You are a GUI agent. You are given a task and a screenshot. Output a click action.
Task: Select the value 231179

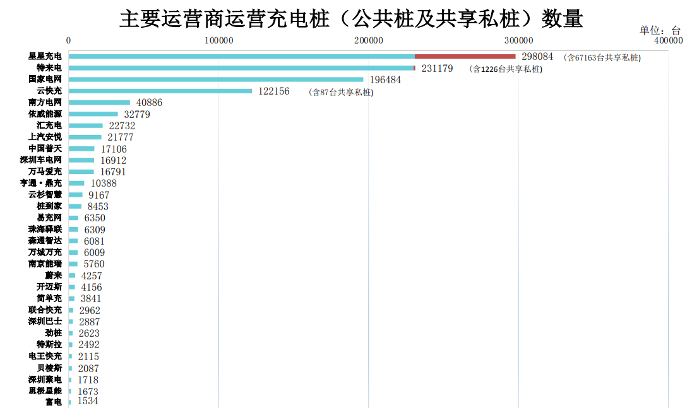(437, 68)
